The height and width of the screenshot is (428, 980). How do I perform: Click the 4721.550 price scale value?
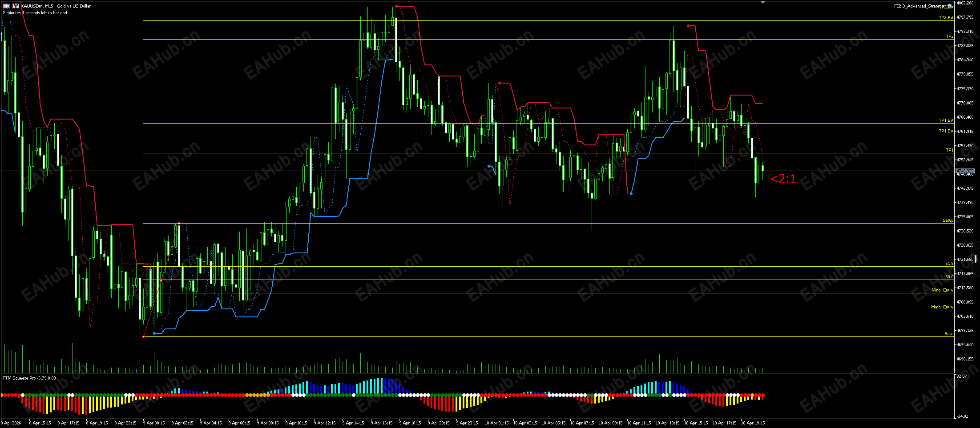coord(965,260)
